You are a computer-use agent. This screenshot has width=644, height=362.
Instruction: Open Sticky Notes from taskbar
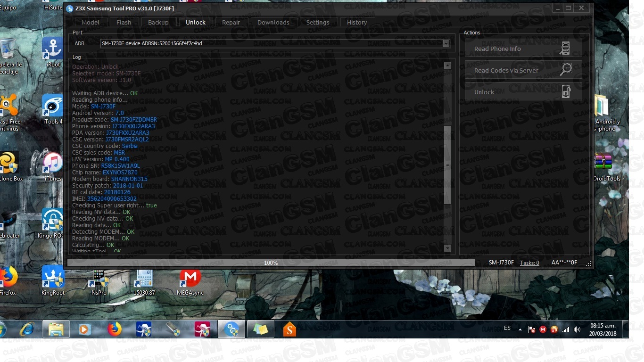[260, 329]
